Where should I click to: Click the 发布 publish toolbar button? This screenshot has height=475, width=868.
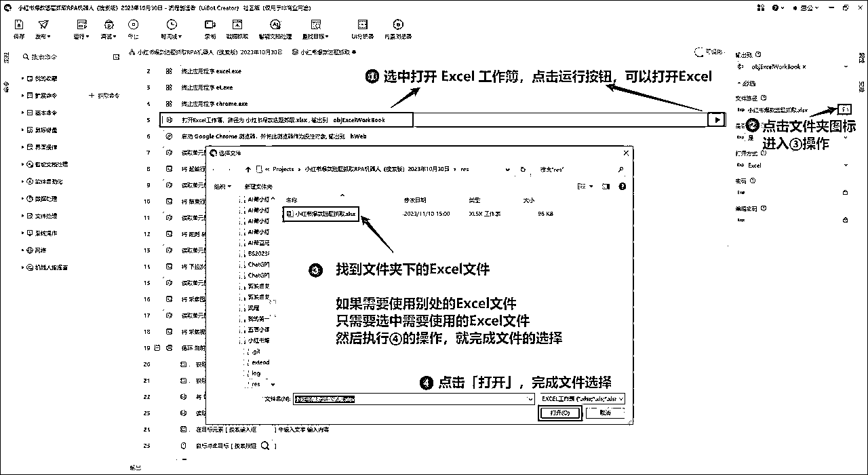click(44, 28)
